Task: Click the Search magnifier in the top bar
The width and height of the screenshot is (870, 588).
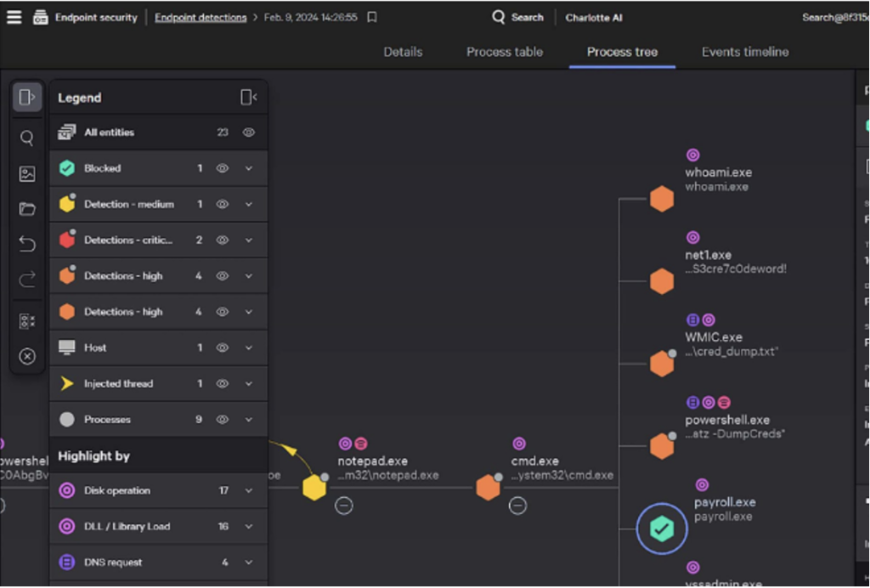Action: click(x=498, y=17)
